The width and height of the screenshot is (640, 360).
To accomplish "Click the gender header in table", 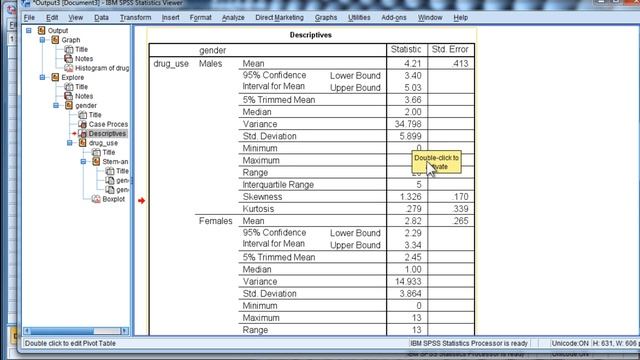I will click(x=212, y=51).
